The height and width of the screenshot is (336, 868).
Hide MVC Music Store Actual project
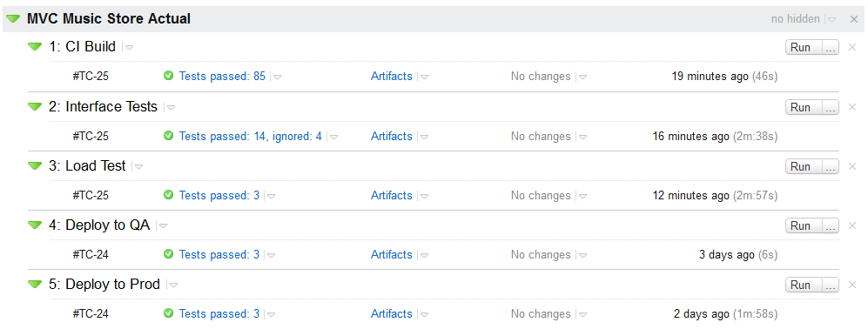pyautogui.click(x=853, y=19)
